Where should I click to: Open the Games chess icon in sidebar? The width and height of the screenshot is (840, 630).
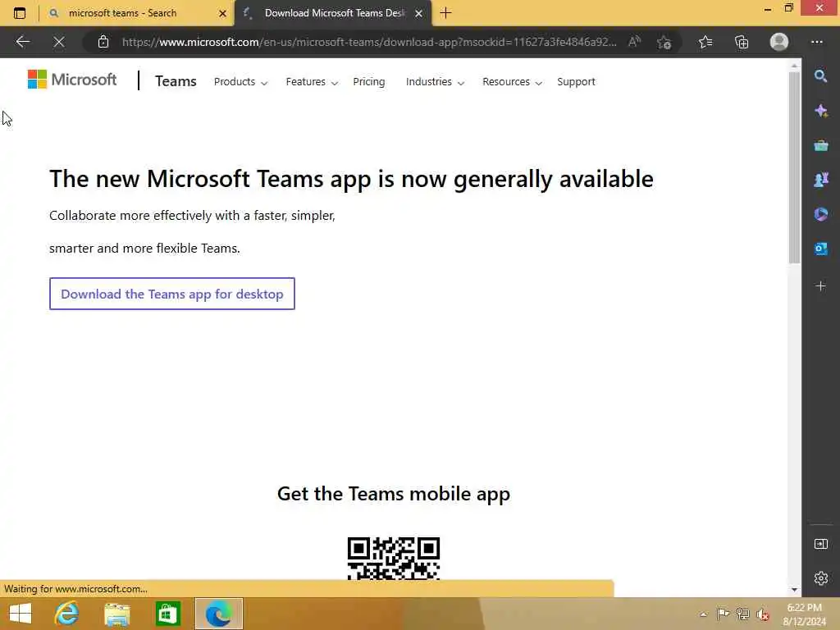pyautogui.click(x=820, y=180)
